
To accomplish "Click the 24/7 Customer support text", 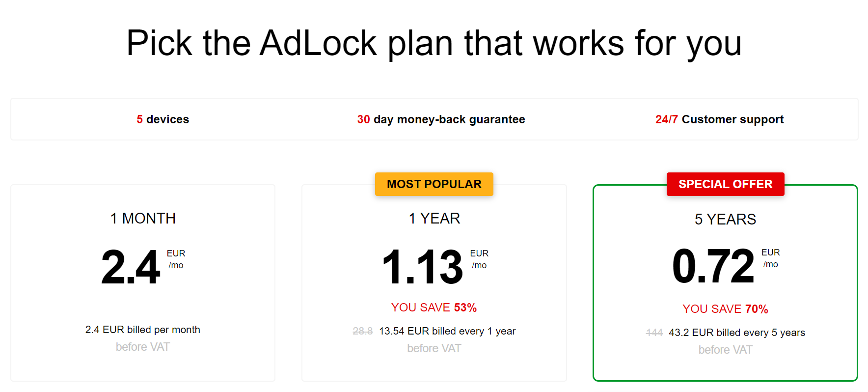I will point(719,119).
